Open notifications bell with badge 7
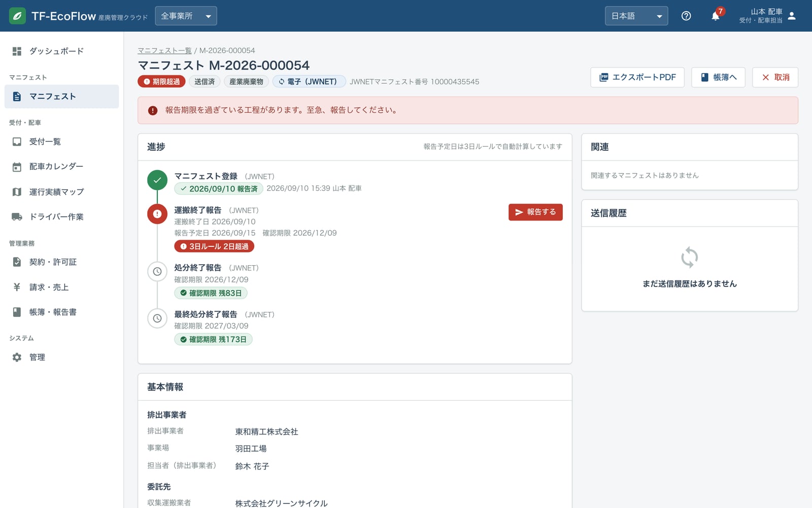Viewport: 812px width, 508px height. pos(716,16)
